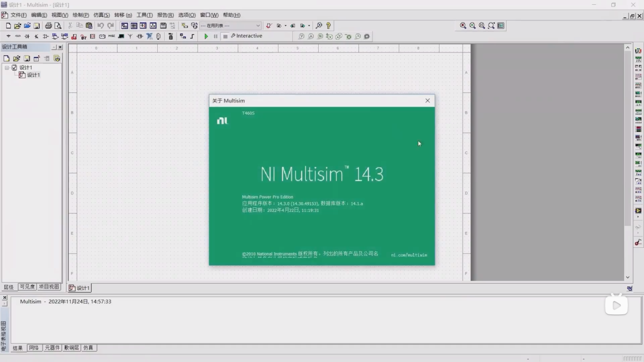Toggle full screen view icon

click(501, 26)
